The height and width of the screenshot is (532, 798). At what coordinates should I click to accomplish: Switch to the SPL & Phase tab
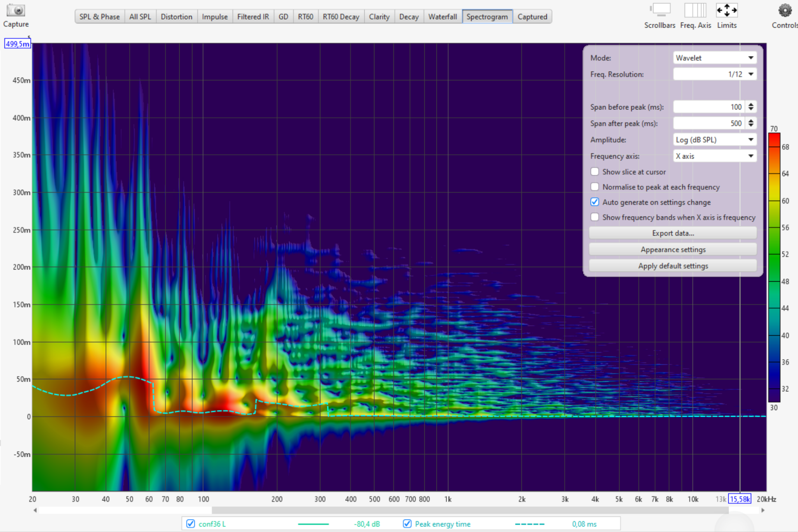(x=100, y=17)
